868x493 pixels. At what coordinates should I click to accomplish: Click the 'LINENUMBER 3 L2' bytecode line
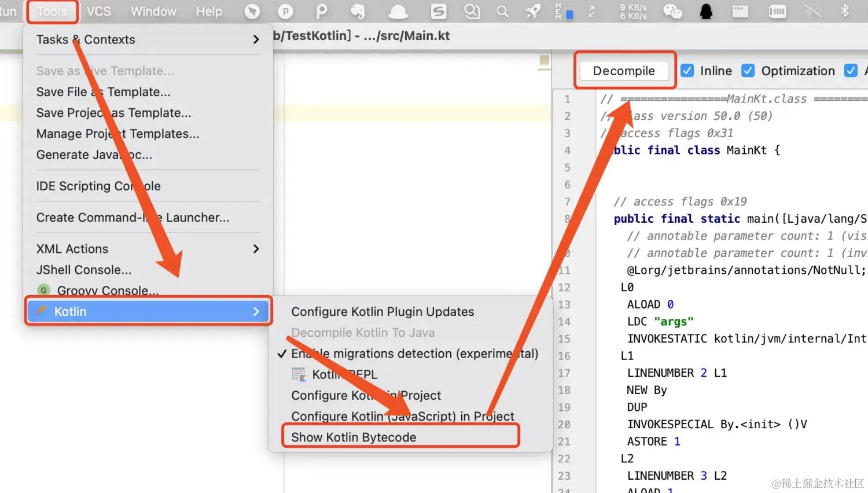(677, 476)
